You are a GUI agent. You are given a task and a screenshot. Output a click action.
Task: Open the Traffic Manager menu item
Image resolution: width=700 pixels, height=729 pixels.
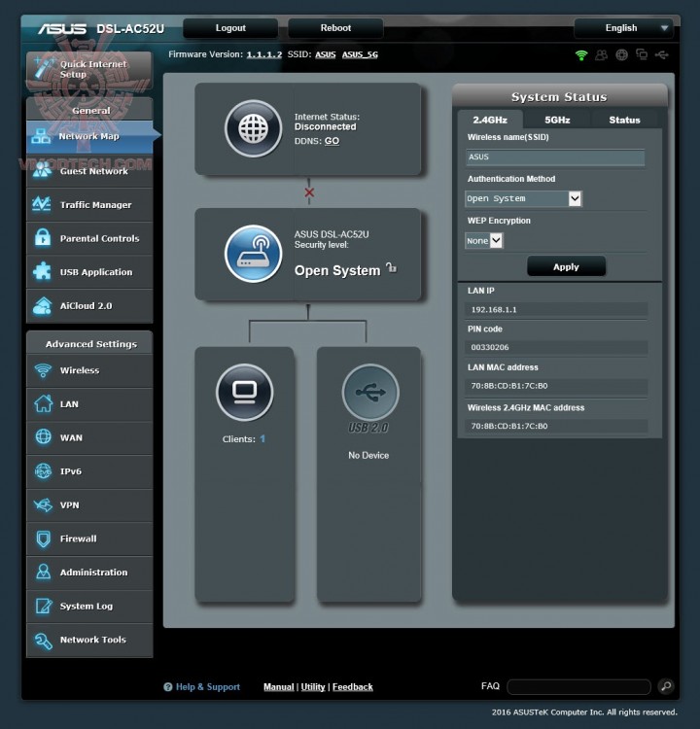tap(89, 205)
